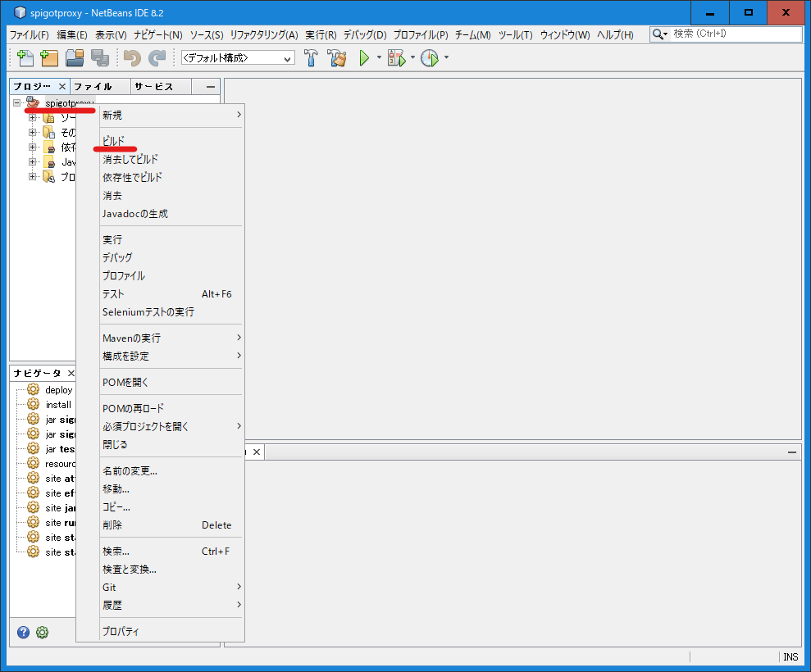Click the Clean and Build broom icon

tap(336, 58)
